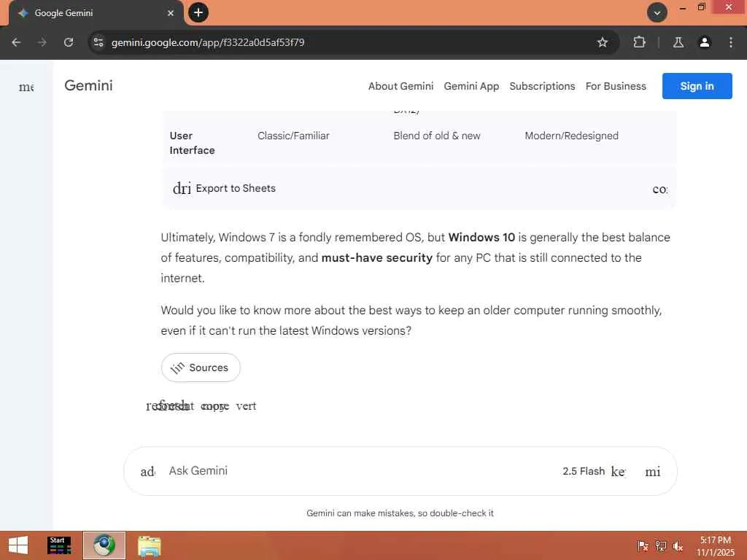Screen dimensions: 747x560
Task: Select the 'Classic/Familiar' table cell
Action: (293, 136)
